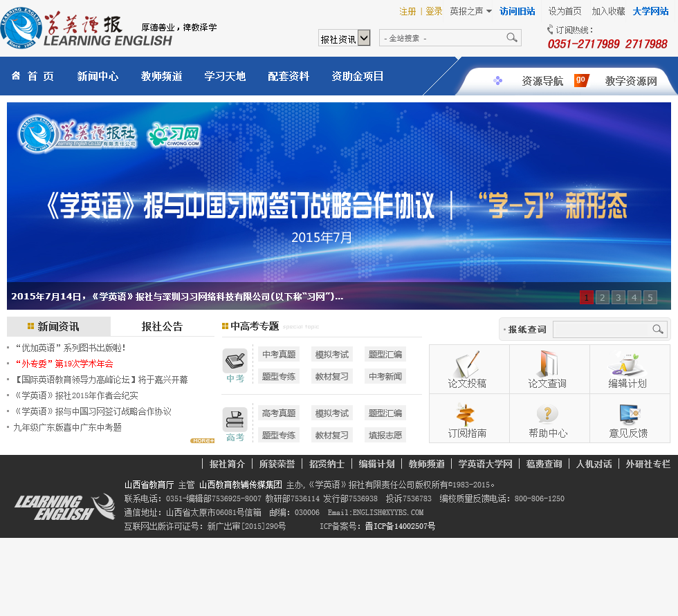Open 大学网站 link
678x616 pixels.
click(x=650, y=11)
